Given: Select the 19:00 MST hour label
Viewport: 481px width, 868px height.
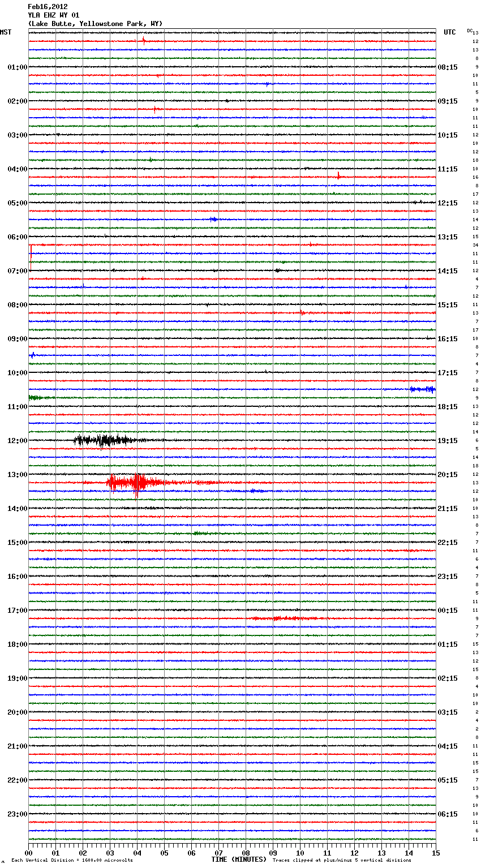Looking at the screenshot, I should 18,678.
